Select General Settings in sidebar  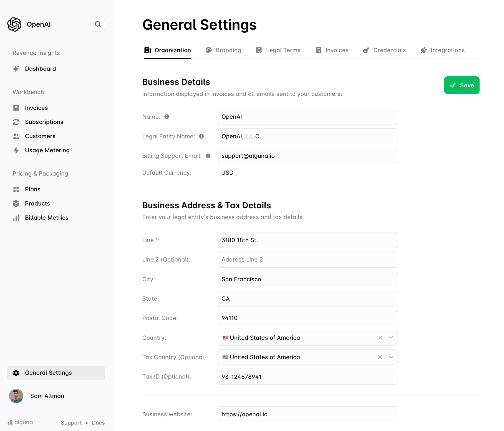(x=56, y=373)
